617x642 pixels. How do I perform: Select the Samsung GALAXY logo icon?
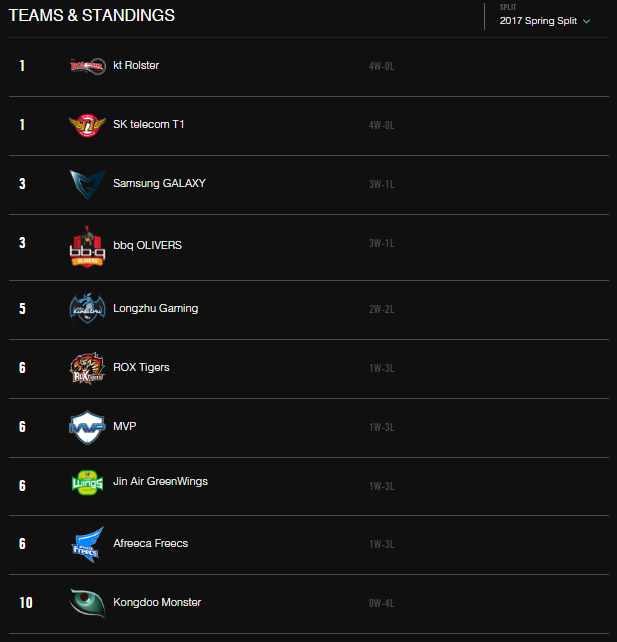point(87,184)
